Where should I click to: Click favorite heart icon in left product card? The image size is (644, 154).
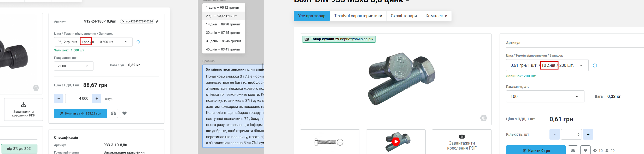(x=124, y=113)
